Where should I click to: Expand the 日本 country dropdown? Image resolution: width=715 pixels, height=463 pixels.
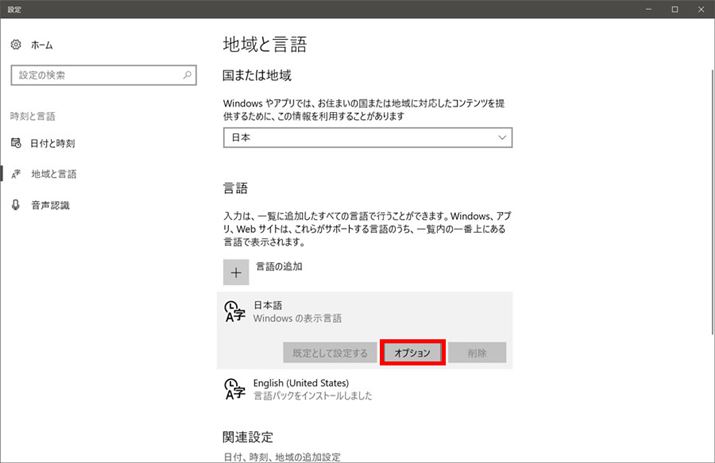(368, 137)
